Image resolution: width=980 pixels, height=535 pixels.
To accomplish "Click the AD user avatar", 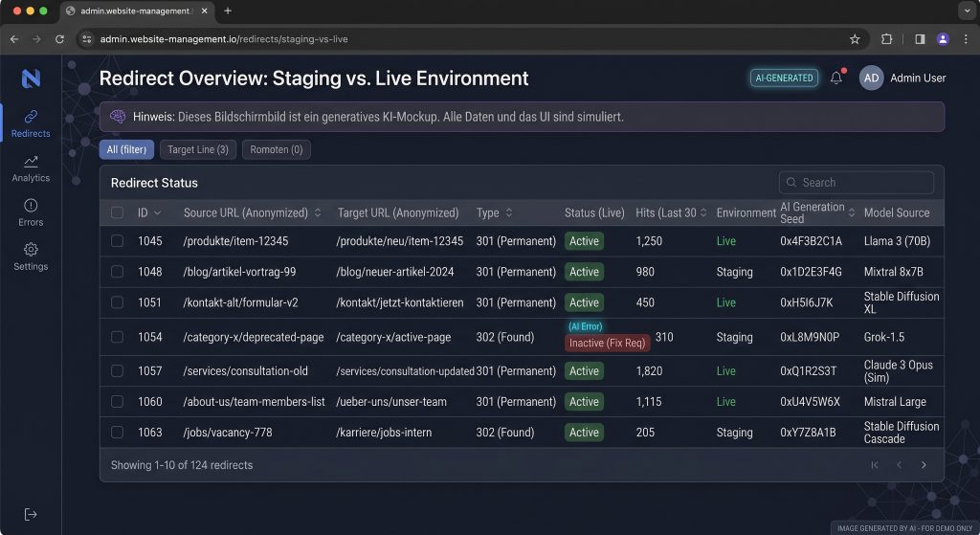I will tap(871, 78).
